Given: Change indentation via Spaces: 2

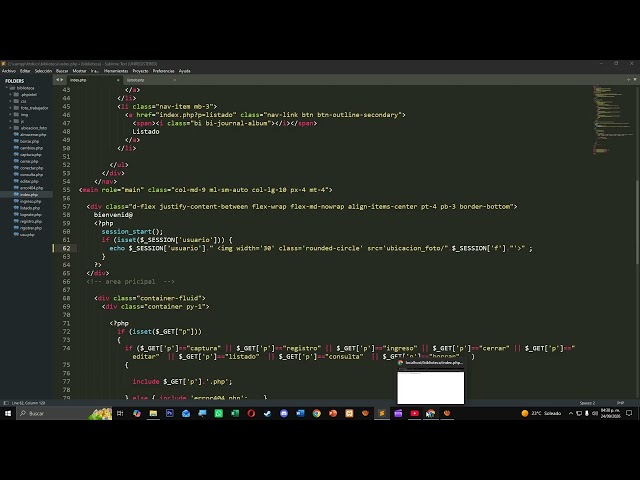Looking at the screenshot, I should [587, 403].
